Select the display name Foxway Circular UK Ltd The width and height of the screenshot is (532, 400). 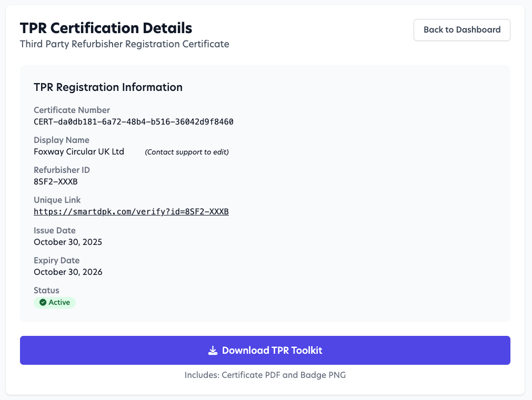coord(79,151)
